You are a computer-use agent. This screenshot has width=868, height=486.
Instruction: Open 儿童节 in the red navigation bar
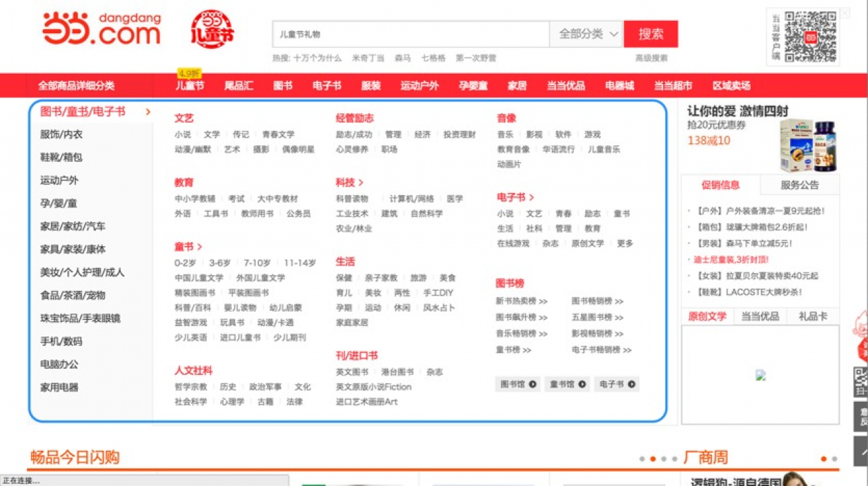click(190, 85)
